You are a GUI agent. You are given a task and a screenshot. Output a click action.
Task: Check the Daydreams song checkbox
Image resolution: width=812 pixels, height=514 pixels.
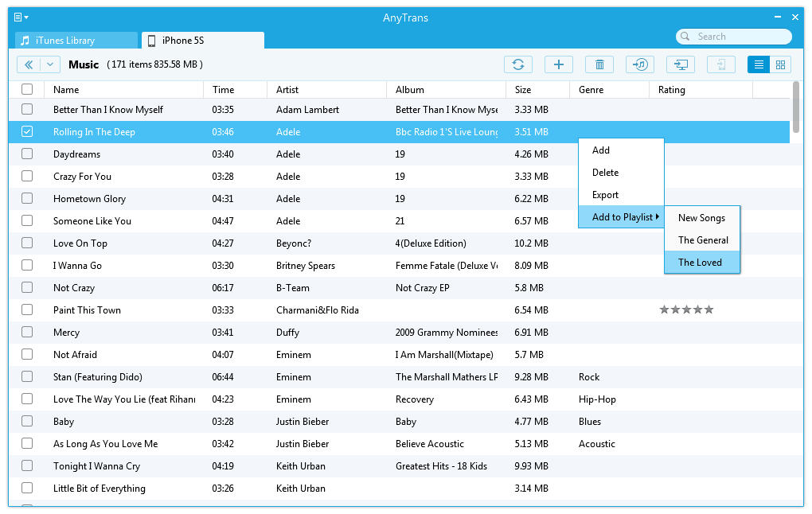coord(27,154)
